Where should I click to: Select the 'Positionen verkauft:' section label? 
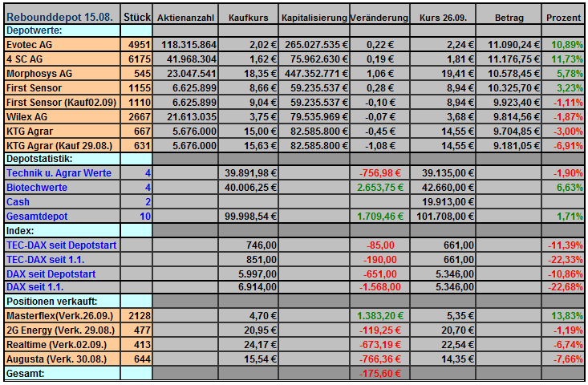[52, 302]
